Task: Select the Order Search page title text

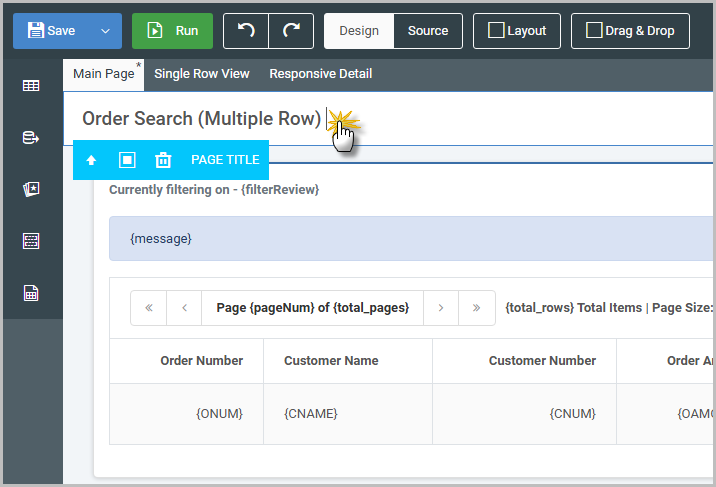Action: pyautogui.click(x=201, y=119)
